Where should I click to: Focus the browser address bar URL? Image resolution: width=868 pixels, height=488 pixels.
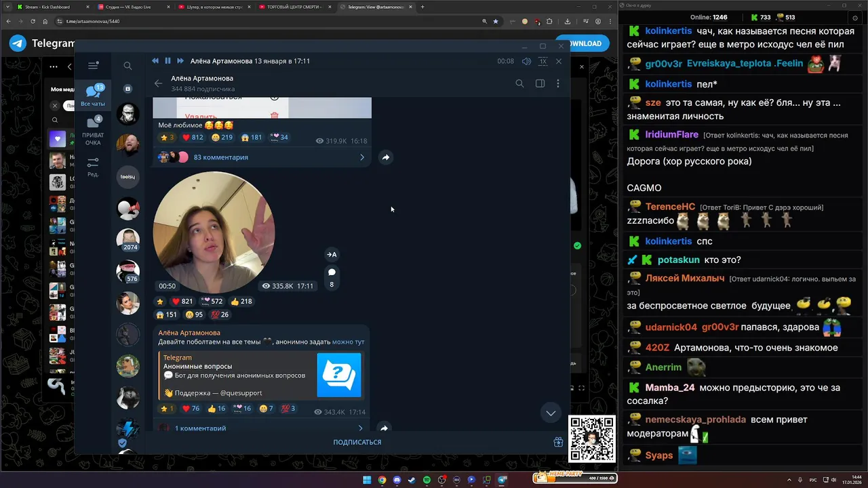click(93, 21)
